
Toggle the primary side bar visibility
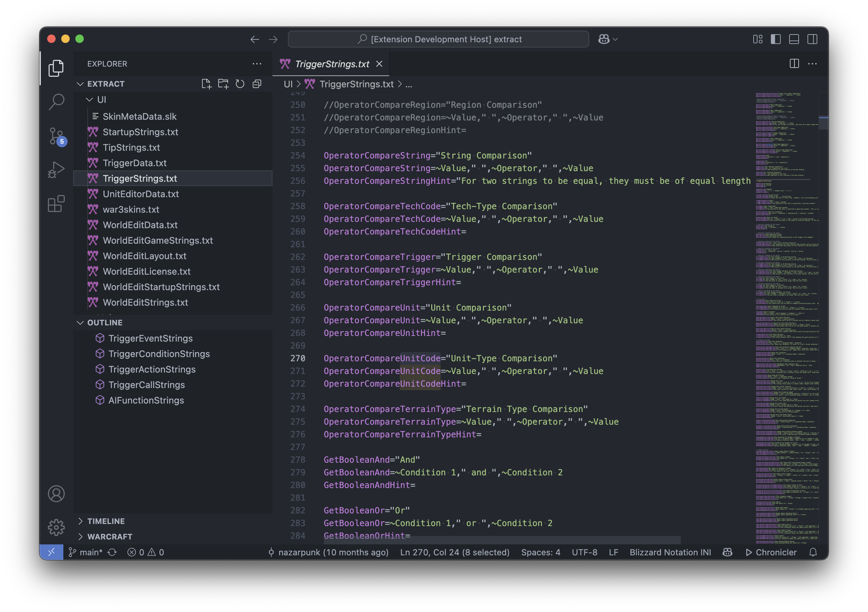tap(776, 39)
